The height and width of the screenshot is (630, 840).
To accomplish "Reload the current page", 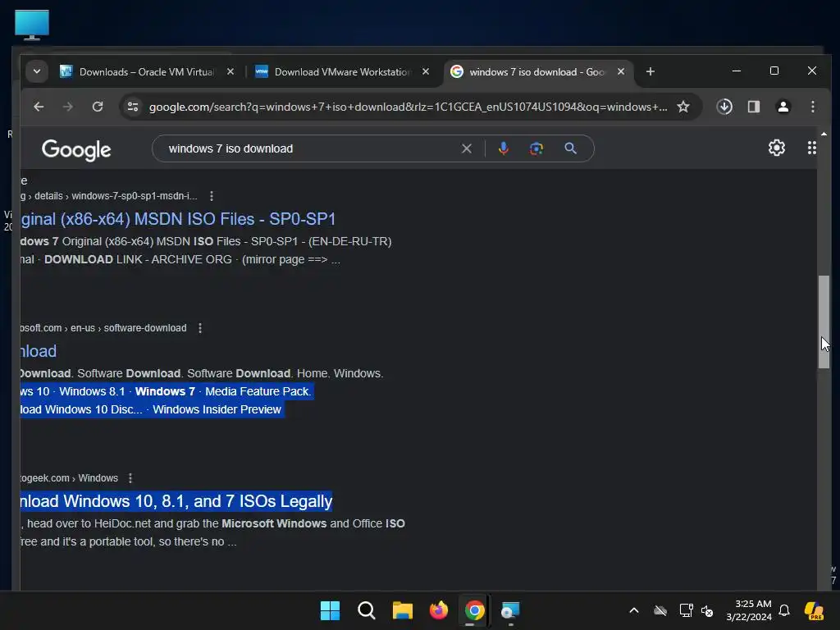I will tap(98, 107).
